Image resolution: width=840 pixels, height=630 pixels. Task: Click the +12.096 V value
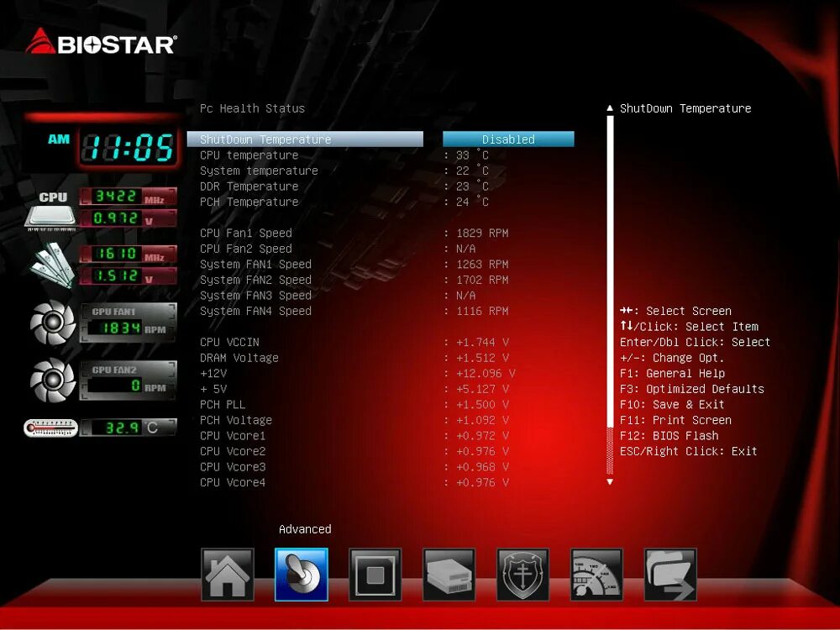pos(486,374)
